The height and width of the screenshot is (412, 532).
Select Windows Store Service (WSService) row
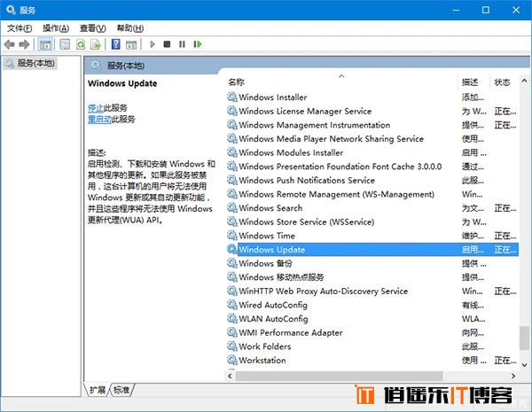click(372, 222)
